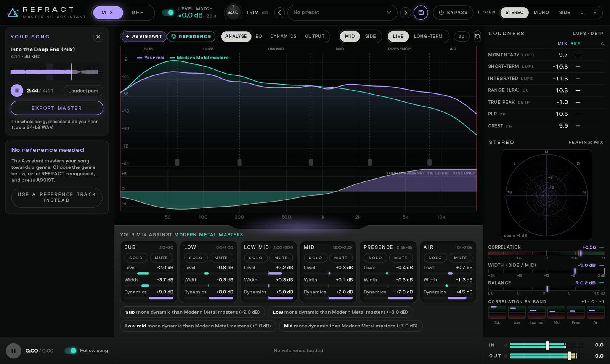The image size is (610, 364).
Task: Enable the 3D view toggle
Action: pos(462,37)
